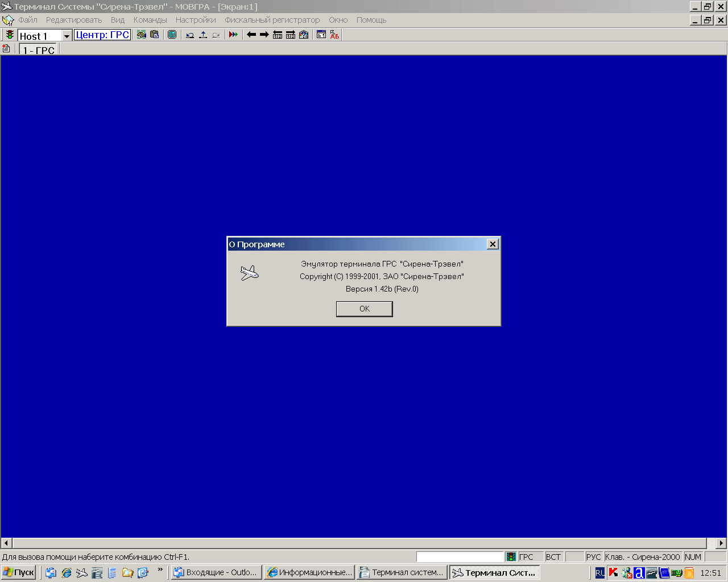The height and width of the screenshot is (582, 728).
Task: Open the Вид menu
Action: [x=118, y=20]
